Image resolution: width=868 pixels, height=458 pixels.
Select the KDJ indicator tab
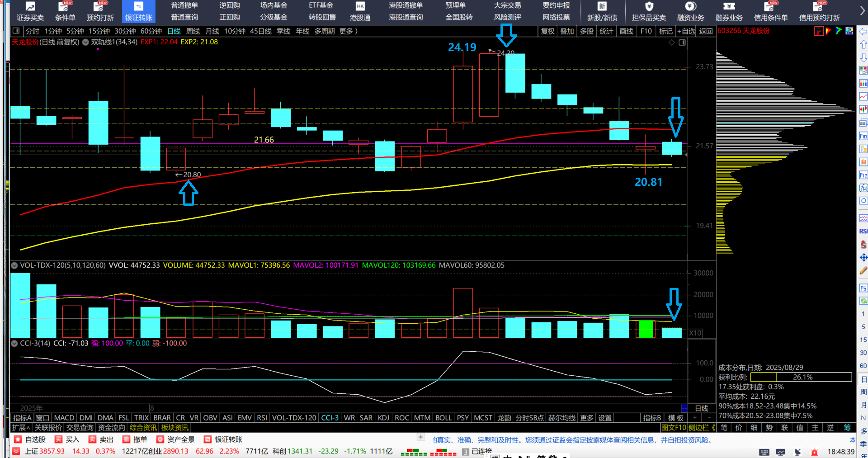coord(383,418)
